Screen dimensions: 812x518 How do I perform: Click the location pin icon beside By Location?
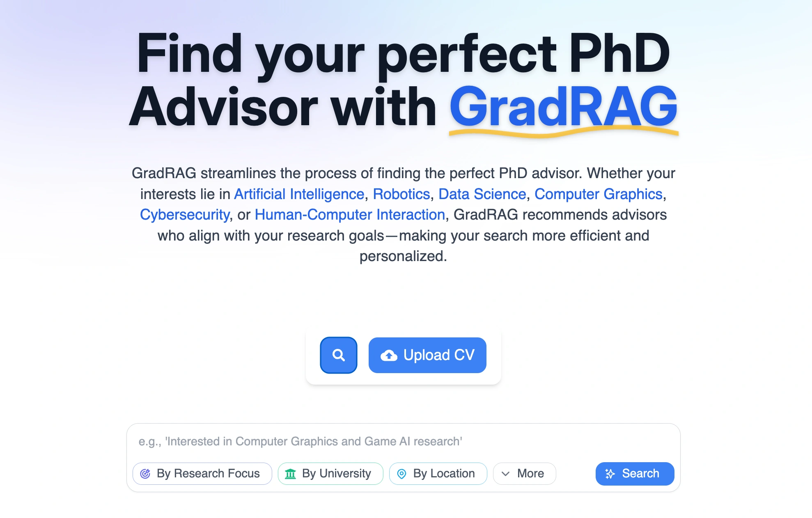point(401,473)
